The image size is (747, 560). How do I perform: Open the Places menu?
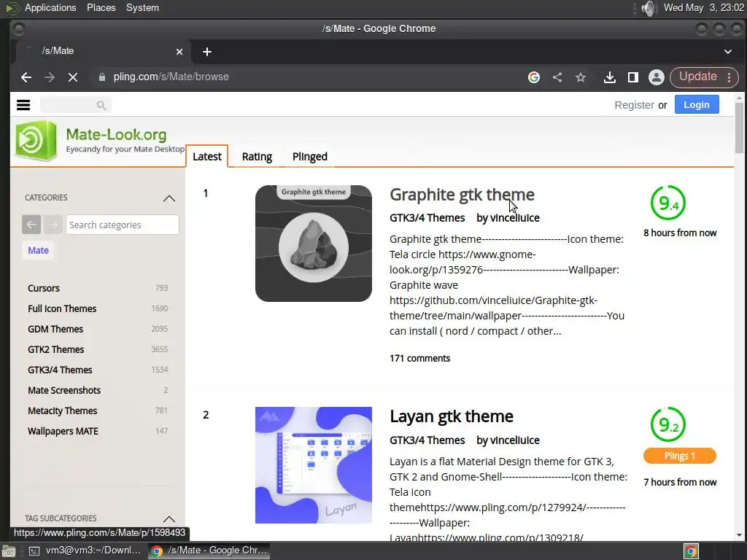[x=101, y=7]
